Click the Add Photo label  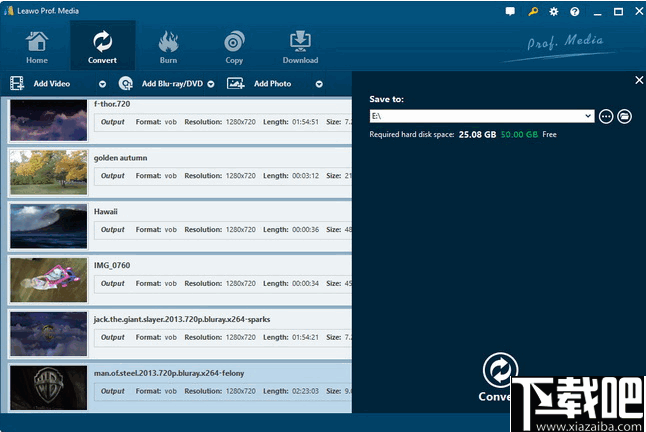pyautogui.click(x=272, y=84)
